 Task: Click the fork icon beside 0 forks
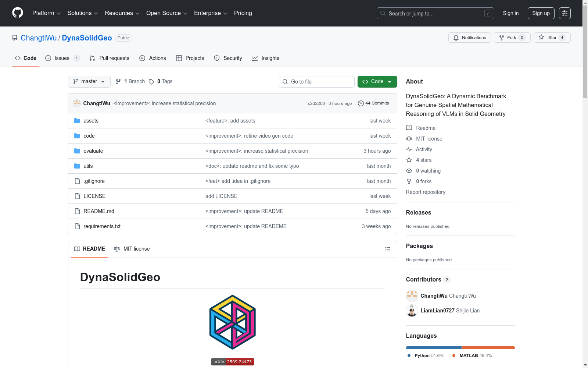coord(409,181)
